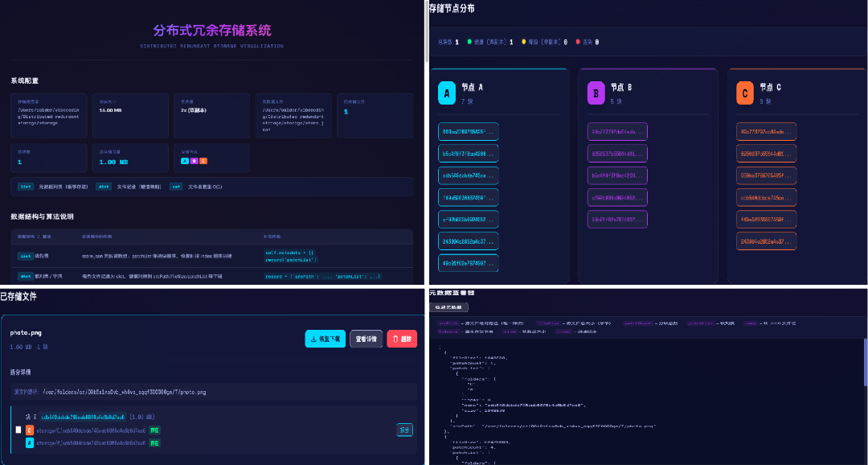Screen dimensions: 868x465
Task: Click the download icon on 恢复下载 button
Action: [313, 339]
